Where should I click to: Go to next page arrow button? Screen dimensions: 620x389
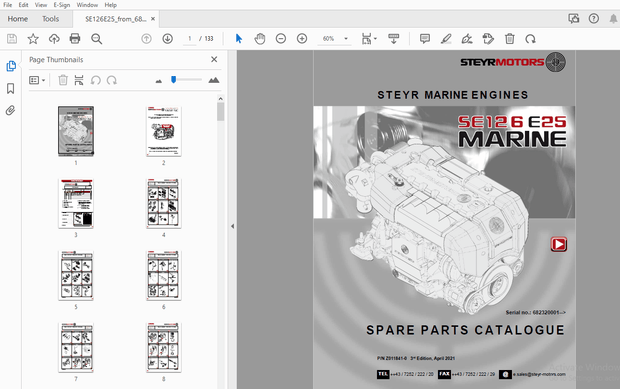[167, 38]
